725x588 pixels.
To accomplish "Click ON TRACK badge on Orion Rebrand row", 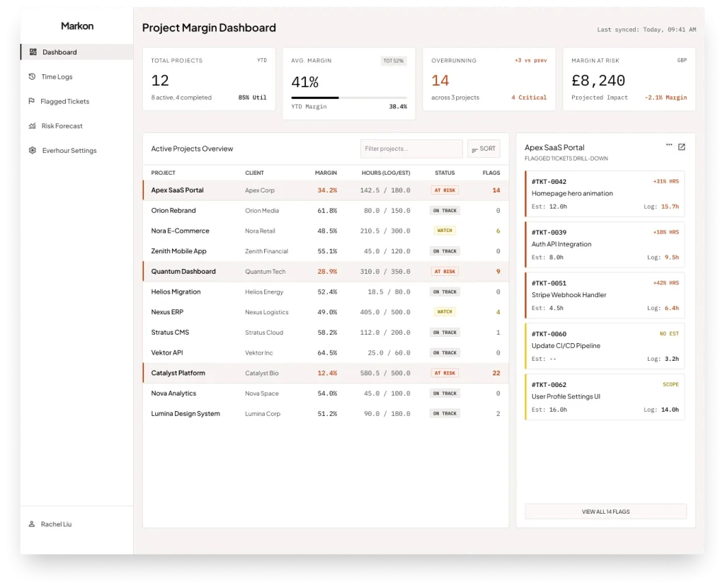I will click(x=445, y=210).
